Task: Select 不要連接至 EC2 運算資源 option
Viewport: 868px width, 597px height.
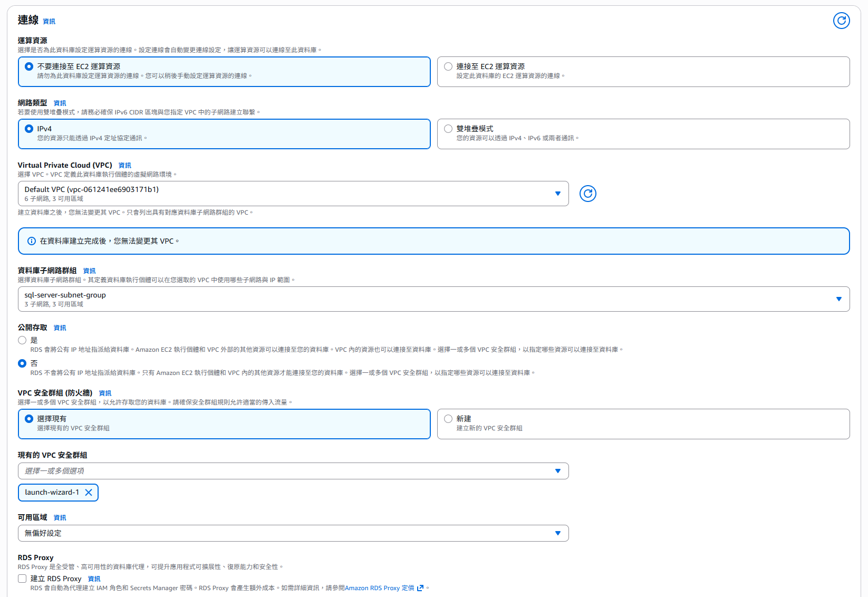Action: 224,72
